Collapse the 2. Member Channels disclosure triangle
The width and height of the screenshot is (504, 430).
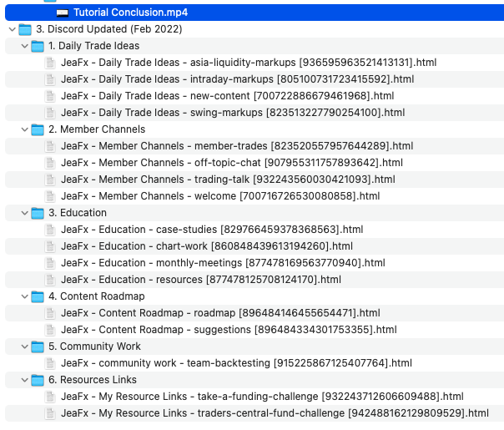23,129
